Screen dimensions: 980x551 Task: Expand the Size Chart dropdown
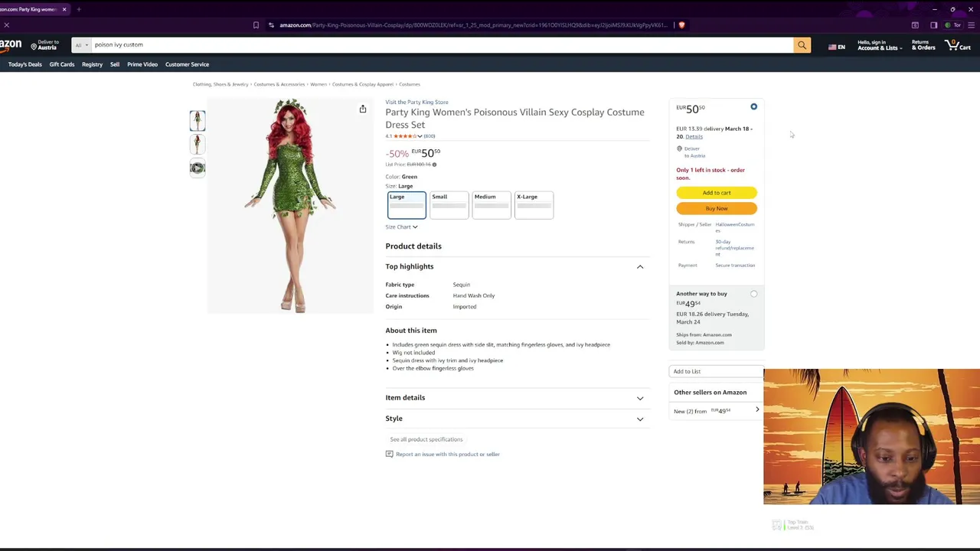point(401,227)
